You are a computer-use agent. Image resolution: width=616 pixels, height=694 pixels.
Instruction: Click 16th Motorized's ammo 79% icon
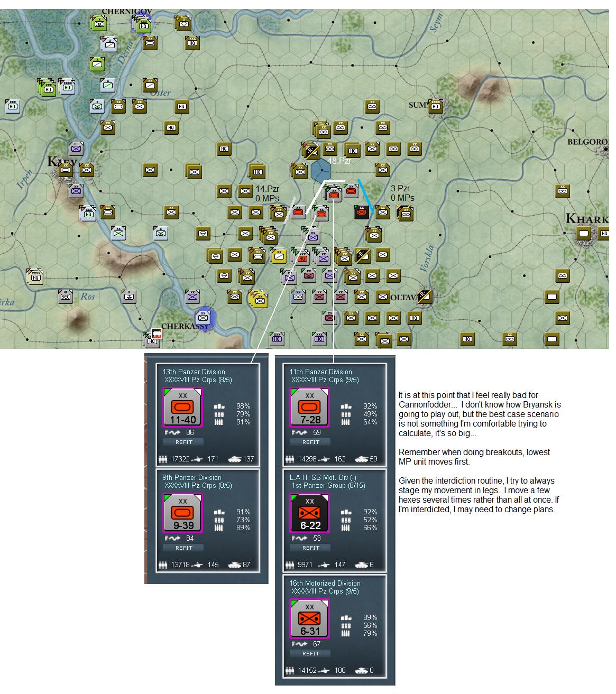point(346,633)
